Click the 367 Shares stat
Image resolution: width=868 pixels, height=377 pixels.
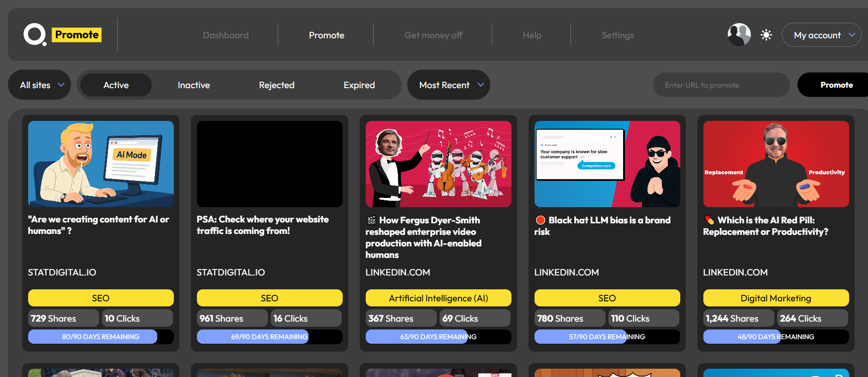coord(401,318)
